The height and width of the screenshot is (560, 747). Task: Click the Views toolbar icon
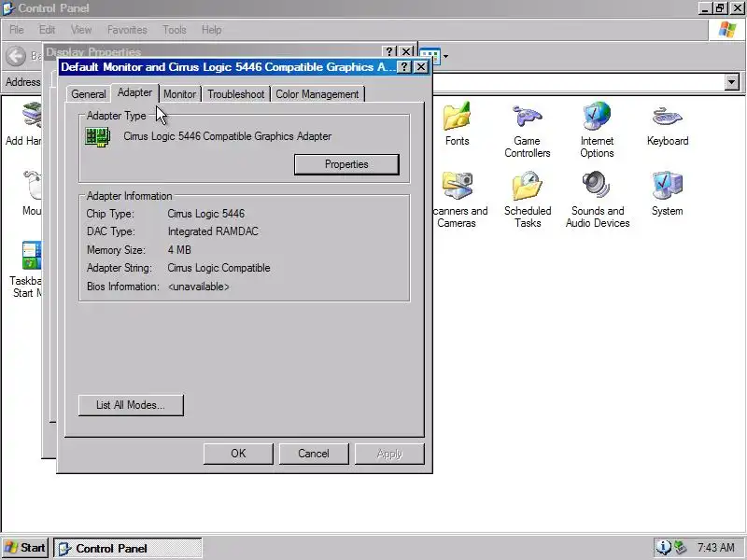click(430, 56)
